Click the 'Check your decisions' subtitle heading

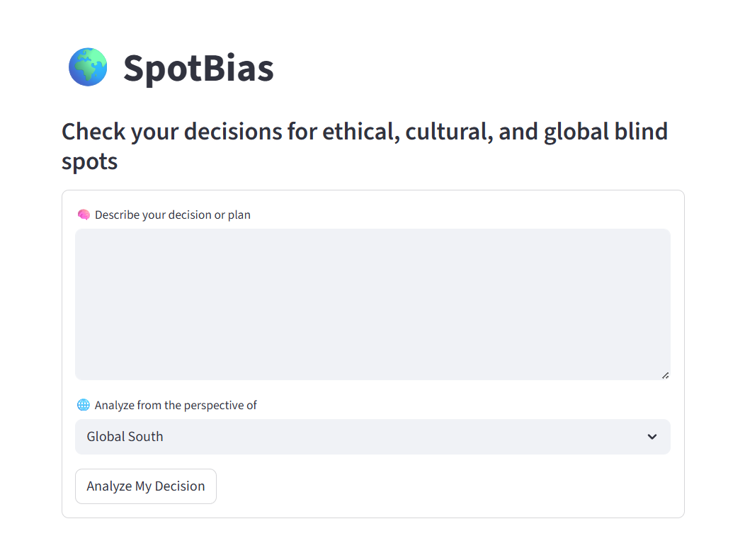click(x=365, y=146)
